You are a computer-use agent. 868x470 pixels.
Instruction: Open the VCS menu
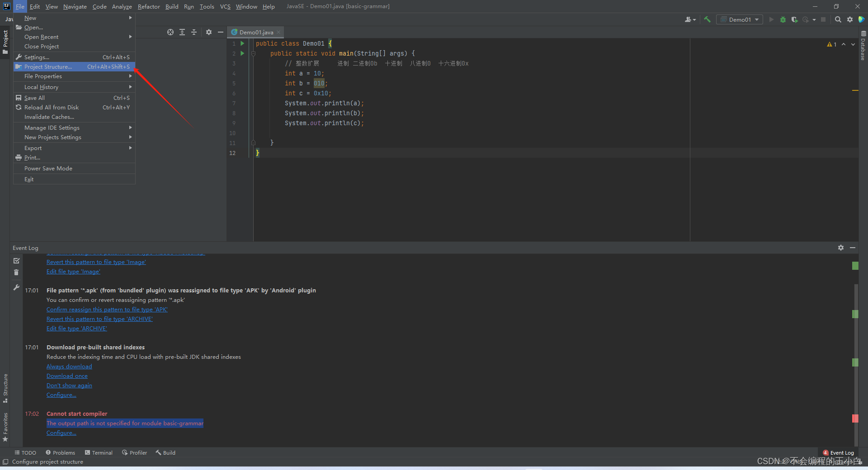[225, 6]
